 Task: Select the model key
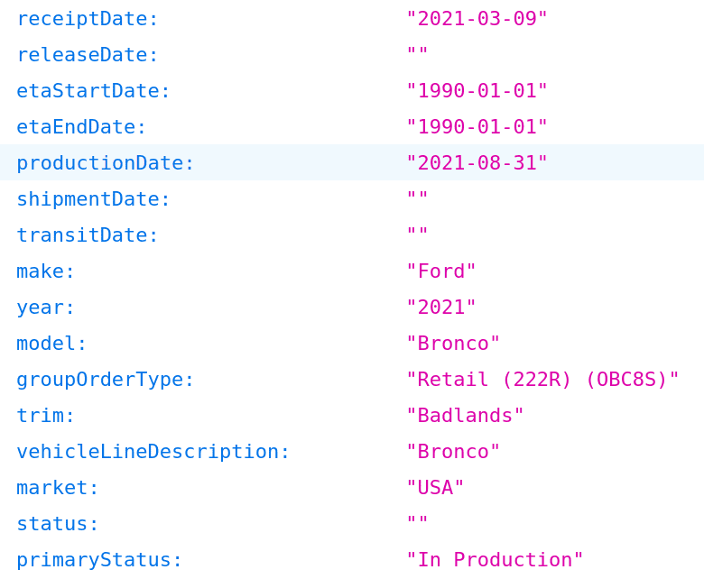(x=51, y=344)
